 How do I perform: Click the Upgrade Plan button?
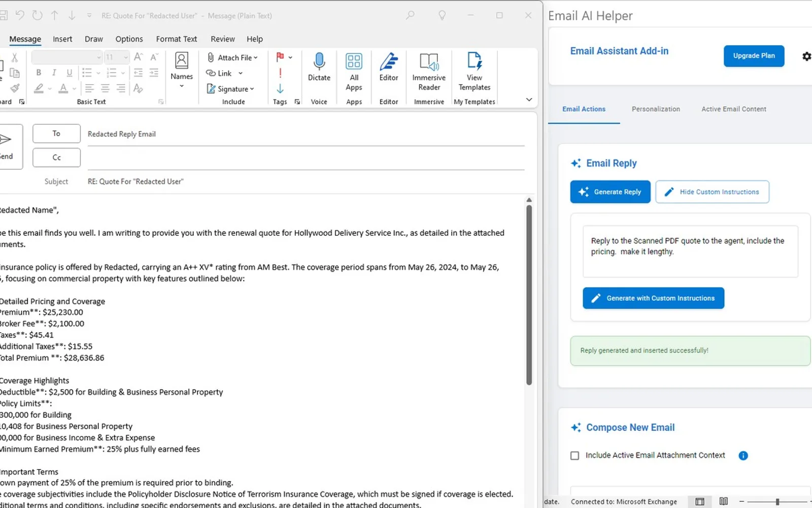(754, 56)
